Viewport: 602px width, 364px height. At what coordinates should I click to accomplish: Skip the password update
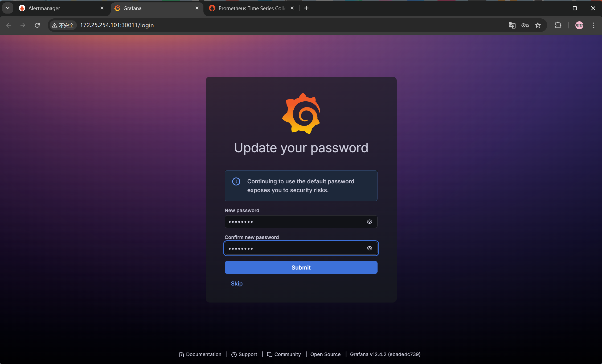237,284
